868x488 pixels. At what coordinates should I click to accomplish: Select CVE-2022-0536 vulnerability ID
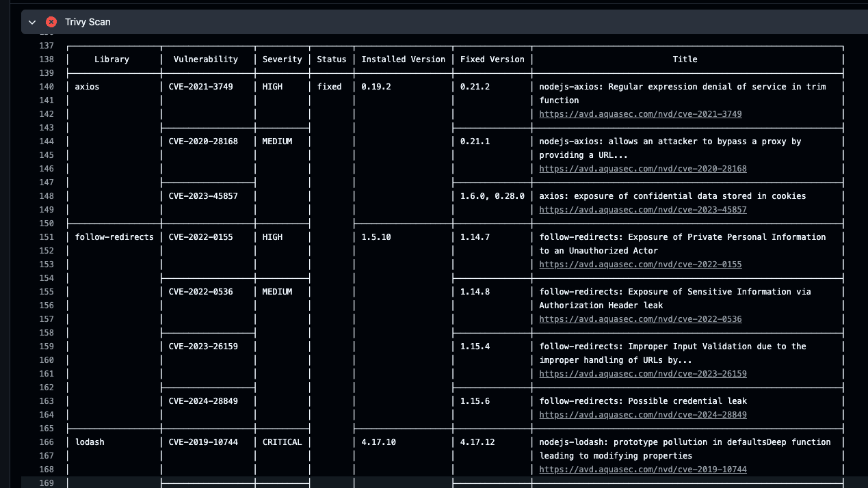point(201,292)
